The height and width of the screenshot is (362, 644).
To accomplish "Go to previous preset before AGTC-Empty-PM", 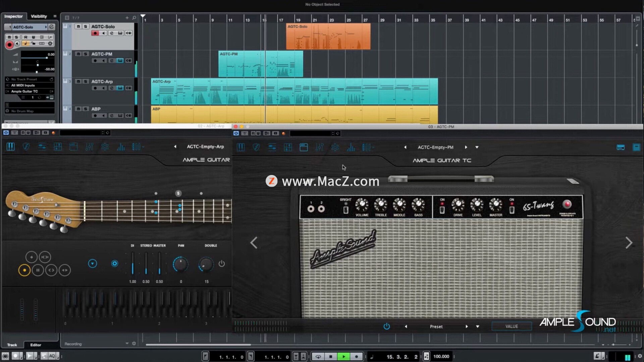I will coord(405,147).
